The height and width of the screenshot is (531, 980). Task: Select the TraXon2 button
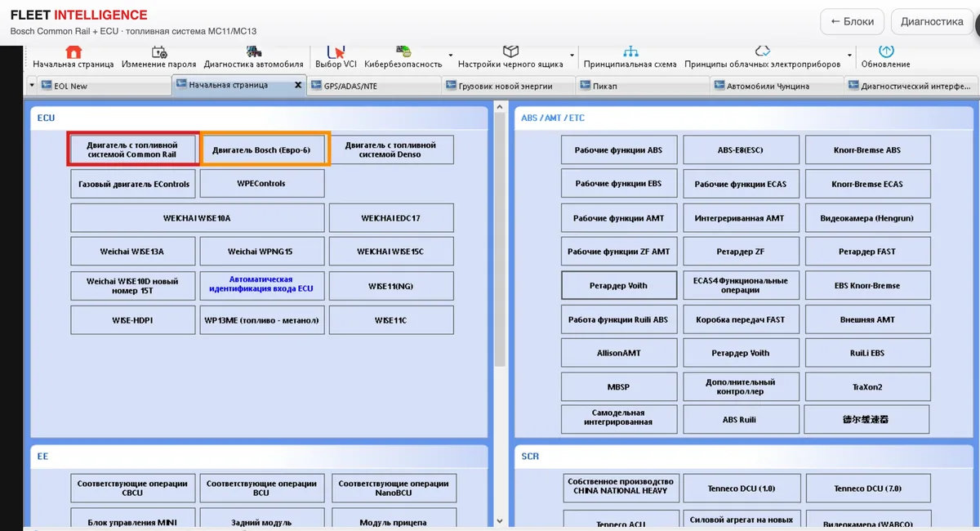(867, 386)
